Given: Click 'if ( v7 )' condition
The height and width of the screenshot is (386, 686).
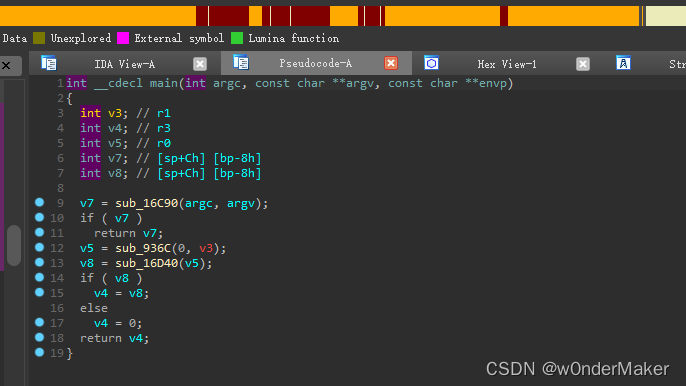Looking at the screenshot, I should click(111, 218).
